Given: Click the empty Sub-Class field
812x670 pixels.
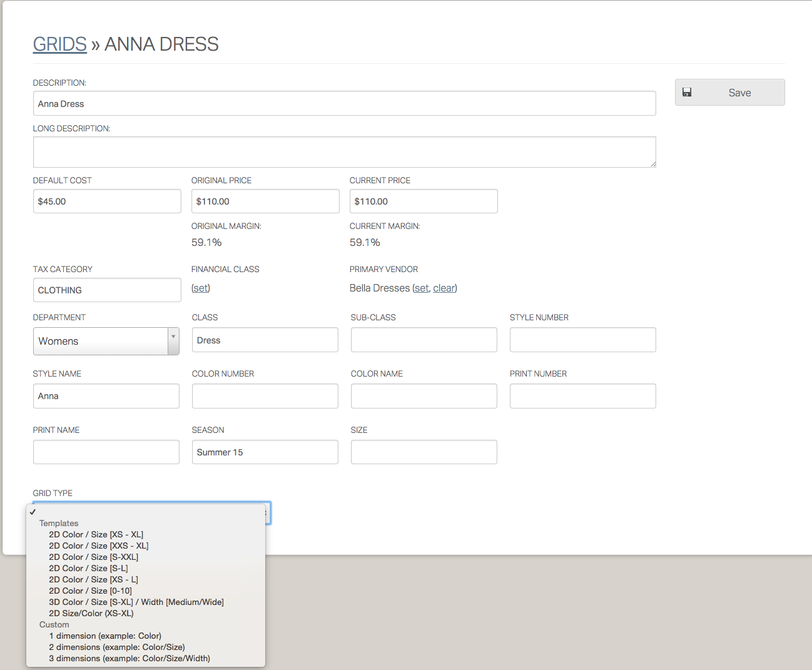Looking at the screenshot, I should (x=424, y=340).
